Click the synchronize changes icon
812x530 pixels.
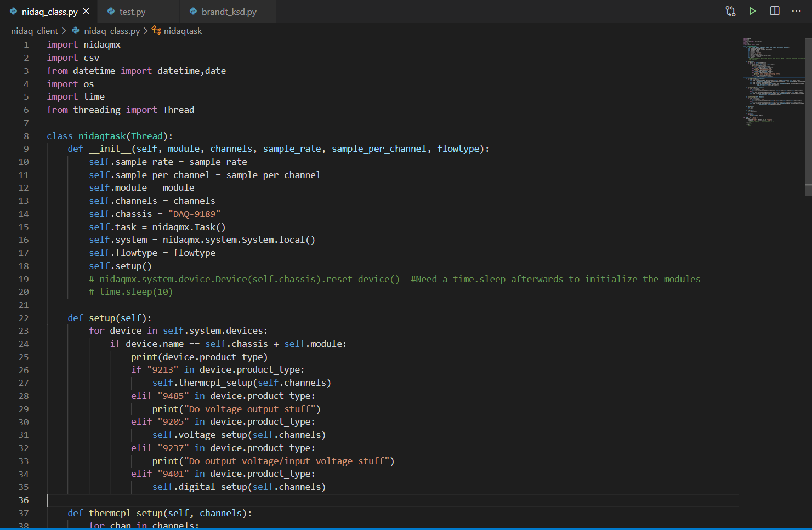coord(731,10)
